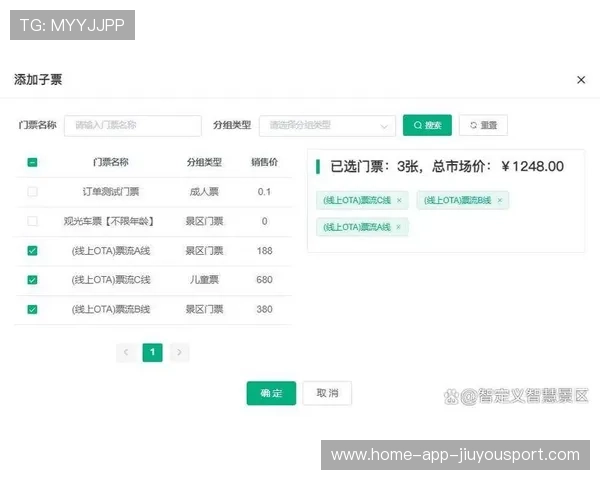
Task: Click the 订单测试门票 name cell
Action: coord(111,191)
